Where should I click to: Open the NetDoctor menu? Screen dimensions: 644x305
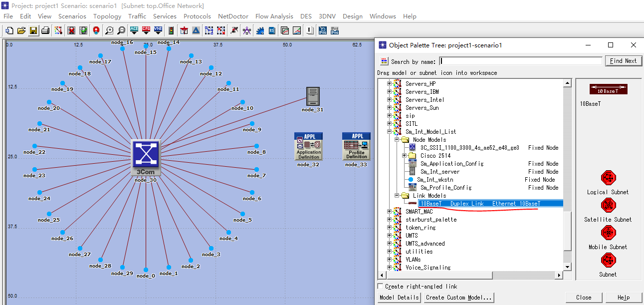pos(233,16)
